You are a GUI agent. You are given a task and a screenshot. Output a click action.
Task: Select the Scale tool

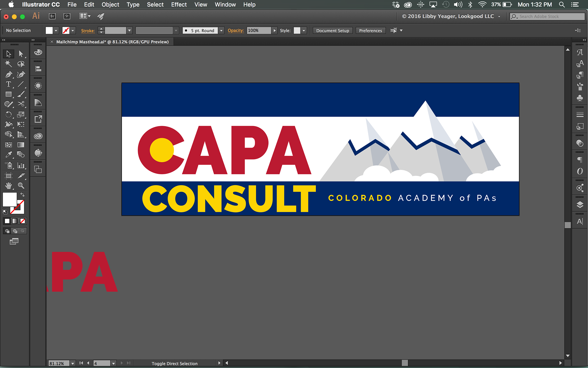click(21, 114)
